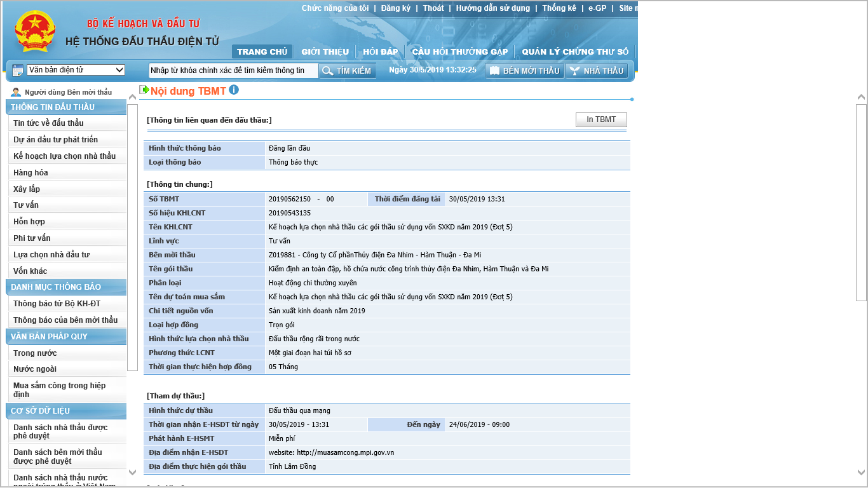Click the green arrow icon before Nội dung TBMT
Viewport: 868px width, 488px height.
click(x=144, y=90)
